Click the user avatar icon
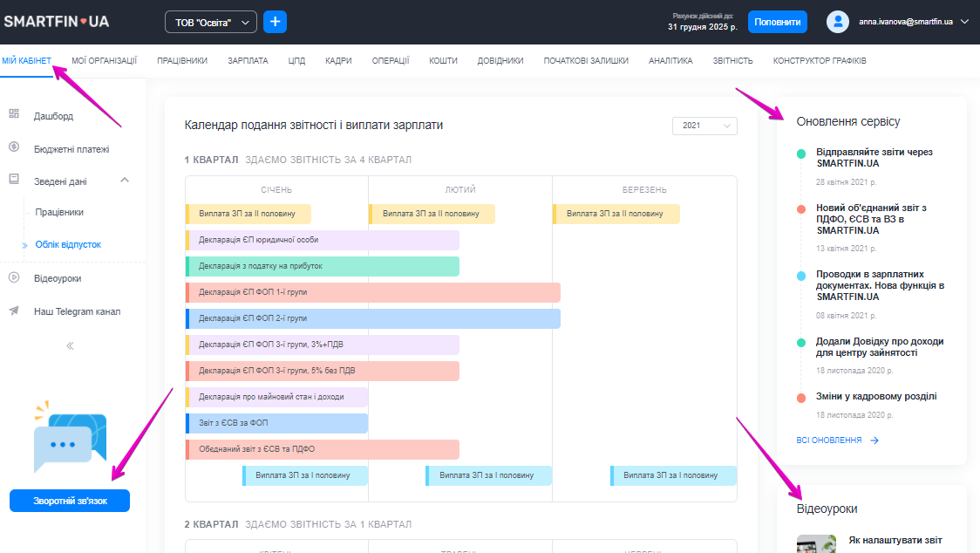Image resolution: width=980 pixels, height=553 pixels. click(838, 22)
